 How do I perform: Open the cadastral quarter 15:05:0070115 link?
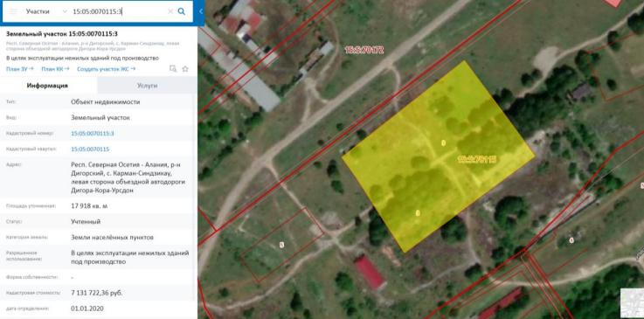click(90, 149)
